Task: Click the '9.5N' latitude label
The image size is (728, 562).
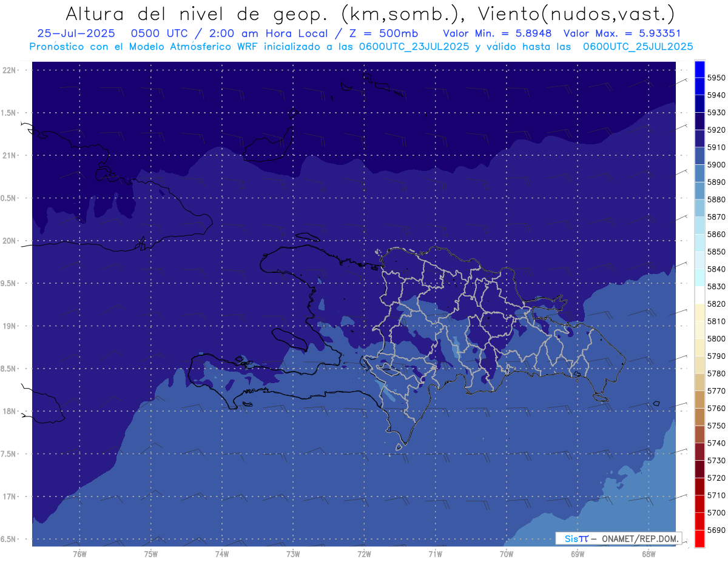Action: pos(9,283)
